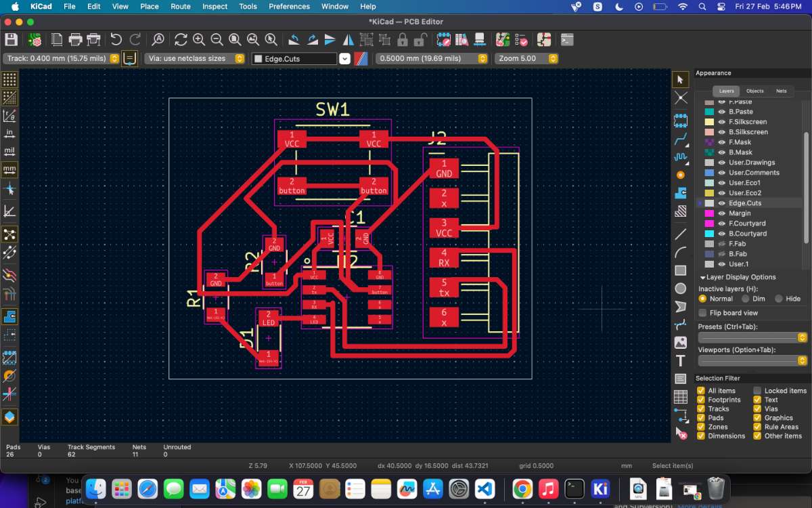Activate the Delete tool
Screen dimensions: 812x508
click(681, 433)
